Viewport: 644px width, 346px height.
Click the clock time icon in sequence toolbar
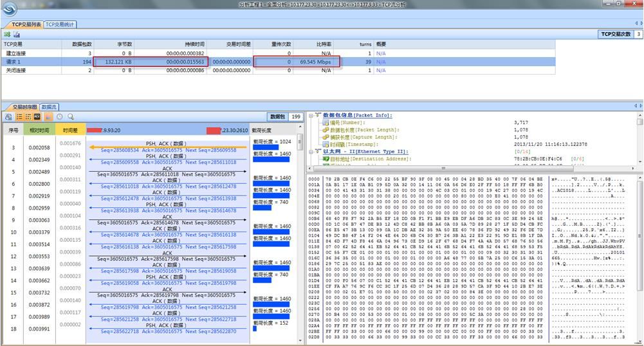(x=59, y=117)
